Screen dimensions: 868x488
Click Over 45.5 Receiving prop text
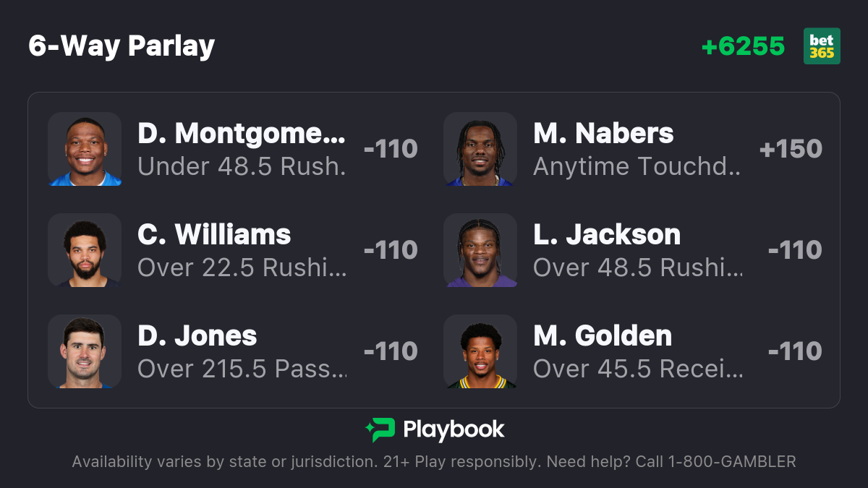[638, 369]
